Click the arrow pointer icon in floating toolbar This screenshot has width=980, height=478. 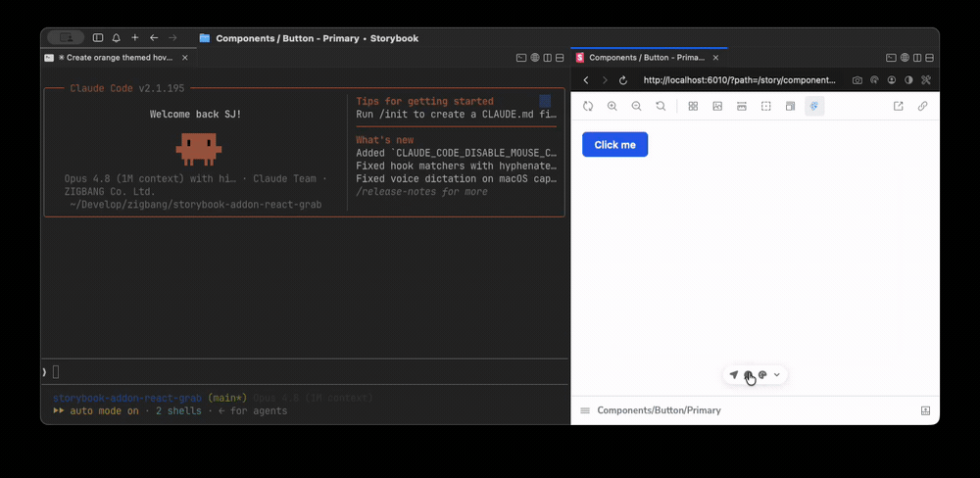734,375
